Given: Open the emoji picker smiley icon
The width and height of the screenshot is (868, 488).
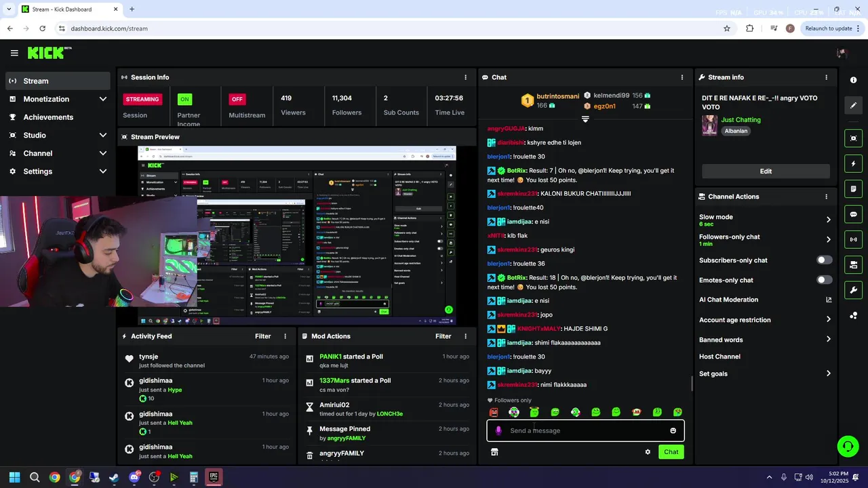Looking at the screenshot, I should click(673, 430).
